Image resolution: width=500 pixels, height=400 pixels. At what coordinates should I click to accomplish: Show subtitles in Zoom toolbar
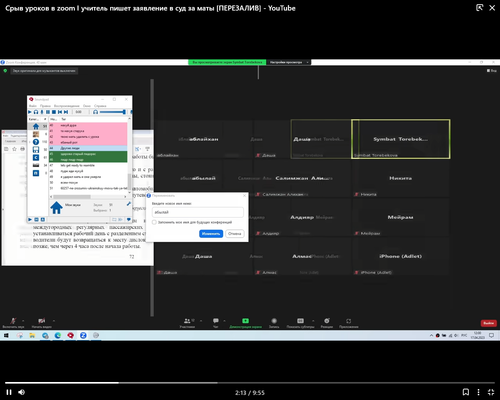click(x=300, y=322)
